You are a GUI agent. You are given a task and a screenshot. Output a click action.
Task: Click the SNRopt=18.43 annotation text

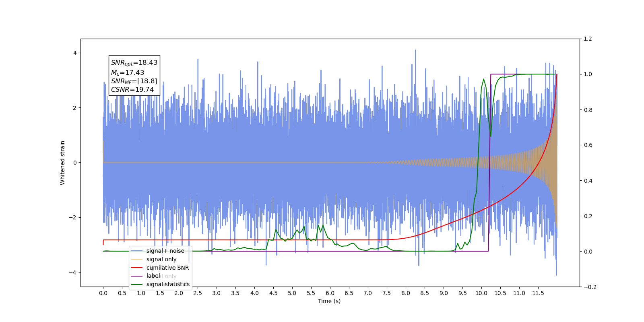pyautogui.click(x=134, y=63)
